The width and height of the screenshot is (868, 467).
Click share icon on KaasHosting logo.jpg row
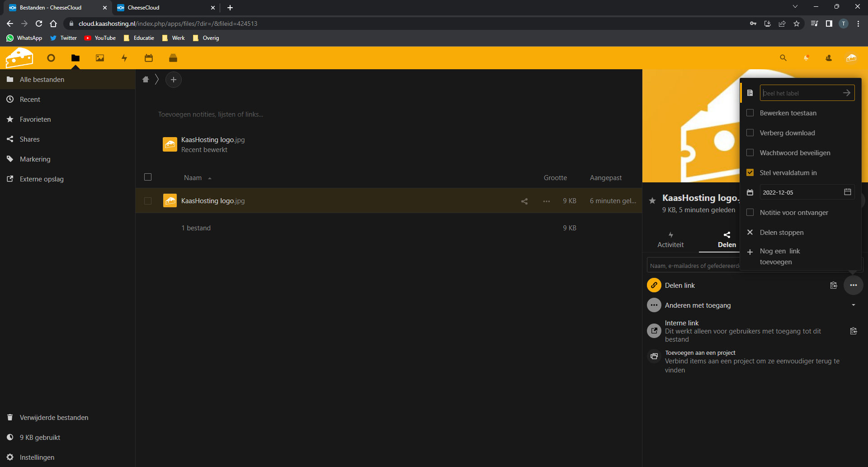(524, 201)
